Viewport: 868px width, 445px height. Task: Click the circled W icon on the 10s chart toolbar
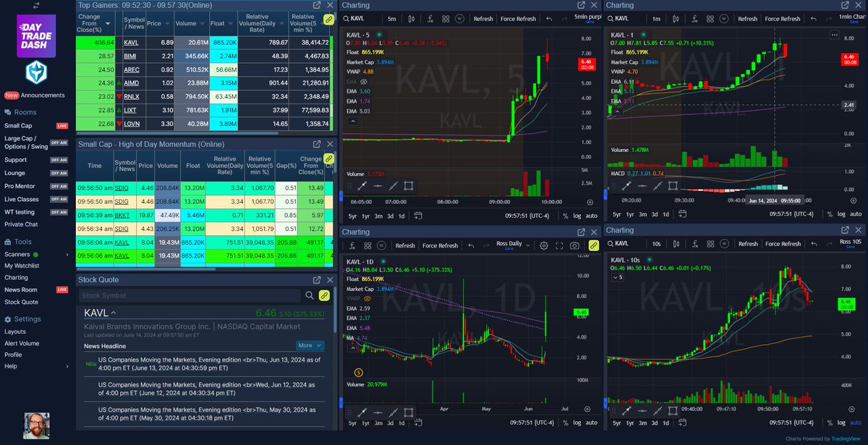pos(724,244)
